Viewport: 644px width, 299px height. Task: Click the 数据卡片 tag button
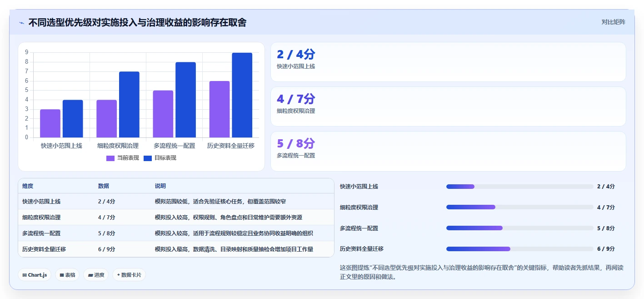(129, 275)
